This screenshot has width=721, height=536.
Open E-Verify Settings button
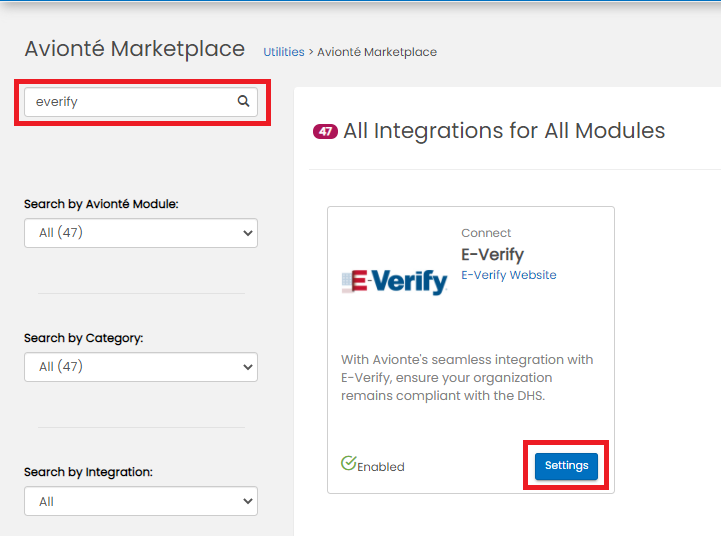(x=566, y=466)
